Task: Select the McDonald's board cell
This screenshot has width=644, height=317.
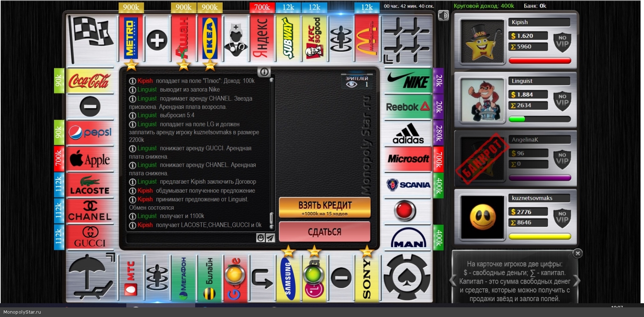Action: 367,39
